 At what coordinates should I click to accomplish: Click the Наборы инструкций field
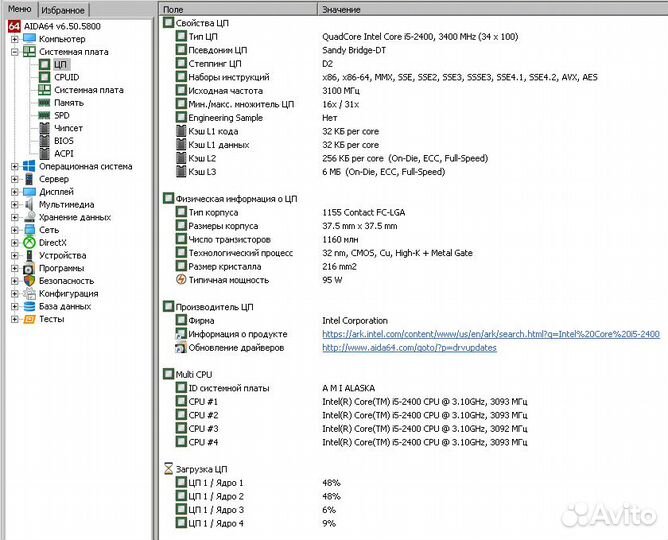229,78
